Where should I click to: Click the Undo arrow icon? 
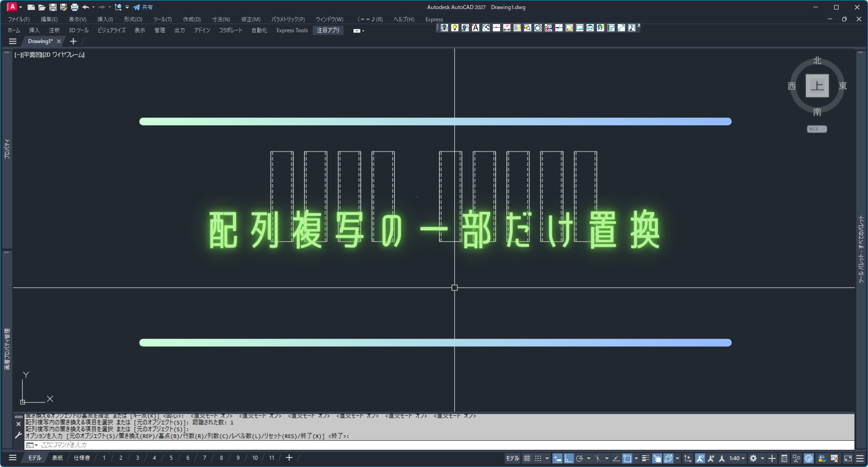[x=85, y=7]
